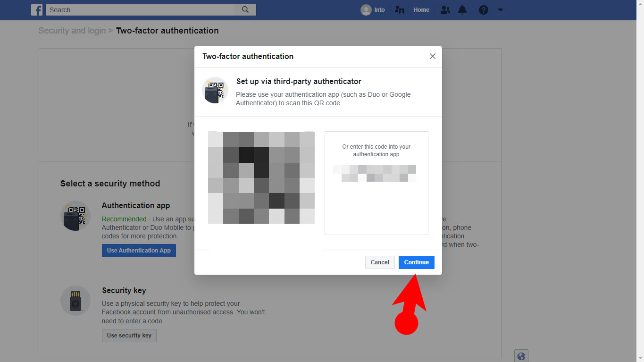
Task: Click the Continue button
Action: (417, 262)
